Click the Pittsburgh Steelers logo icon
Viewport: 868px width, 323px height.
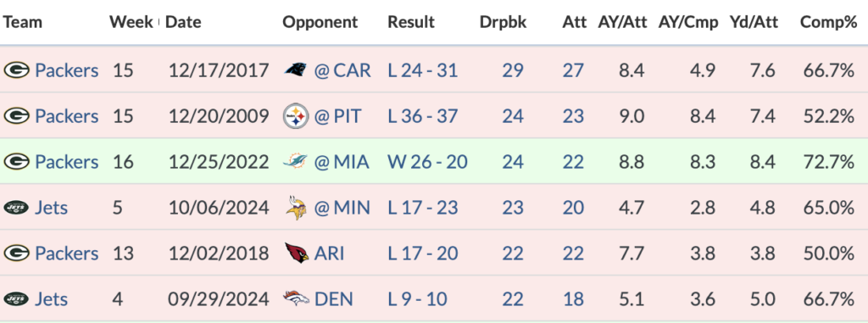(x=296, y=116)
